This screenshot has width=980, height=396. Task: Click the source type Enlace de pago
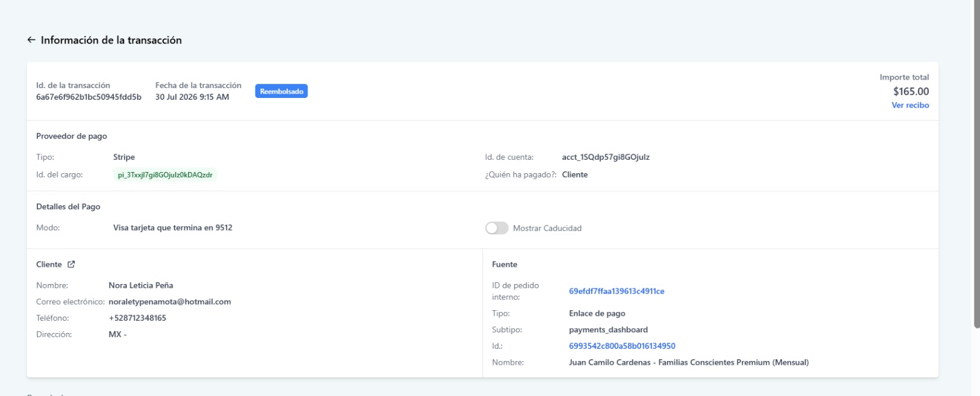click(597, 313)
